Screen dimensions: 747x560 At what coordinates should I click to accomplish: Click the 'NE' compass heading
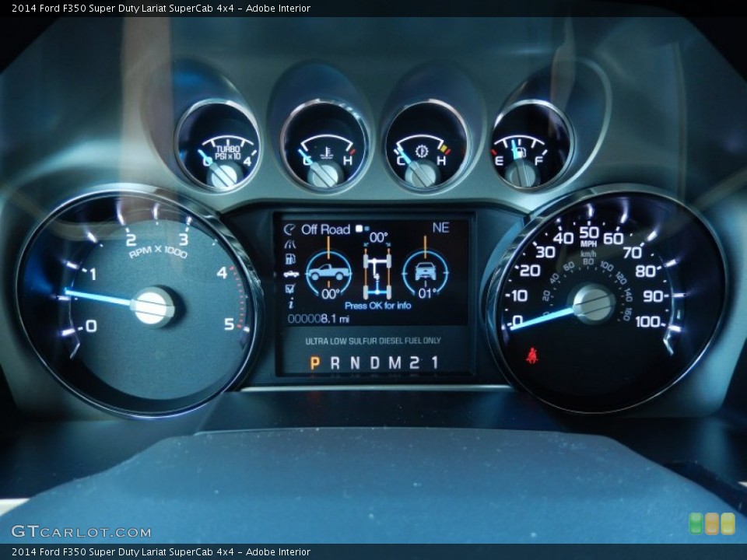click(x=440, y=228)
